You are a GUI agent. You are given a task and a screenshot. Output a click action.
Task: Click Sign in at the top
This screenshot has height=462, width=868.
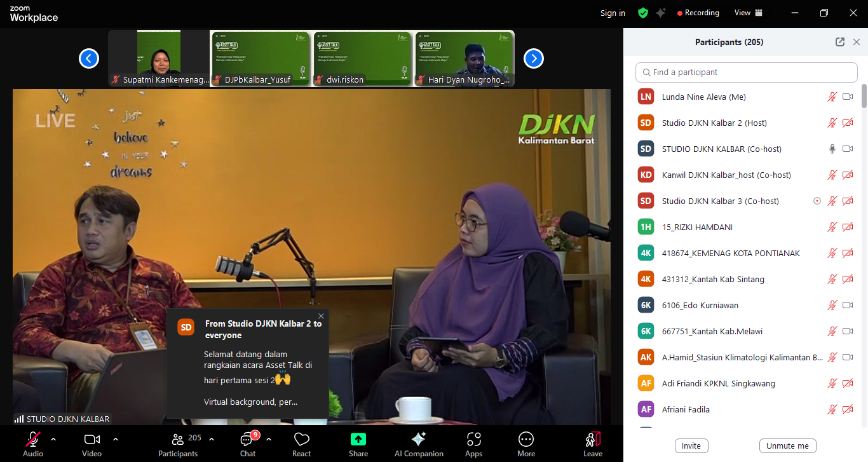(613, 13)
